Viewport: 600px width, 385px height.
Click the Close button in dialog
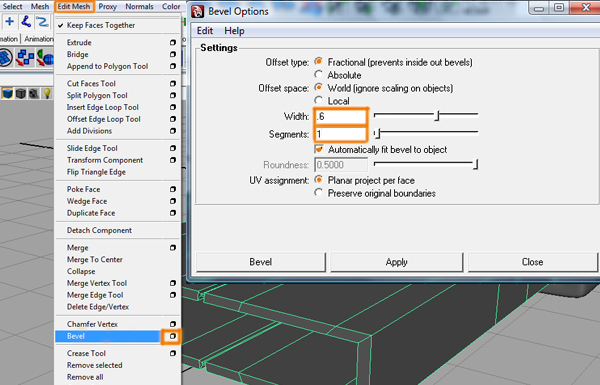(532, 262)
